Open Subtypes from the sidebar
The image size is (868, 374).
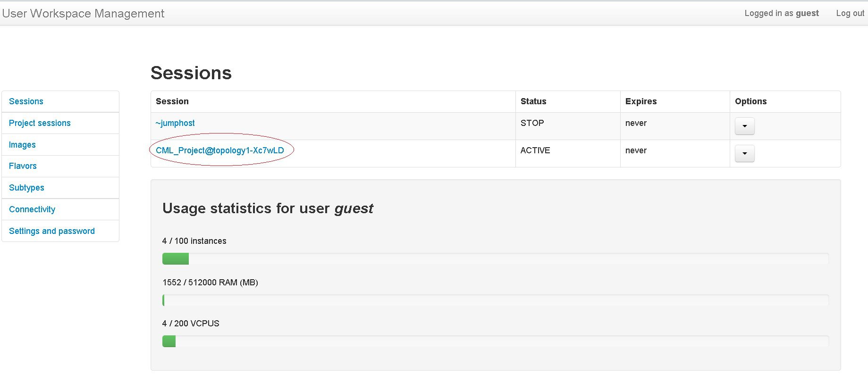pos(26,188)
